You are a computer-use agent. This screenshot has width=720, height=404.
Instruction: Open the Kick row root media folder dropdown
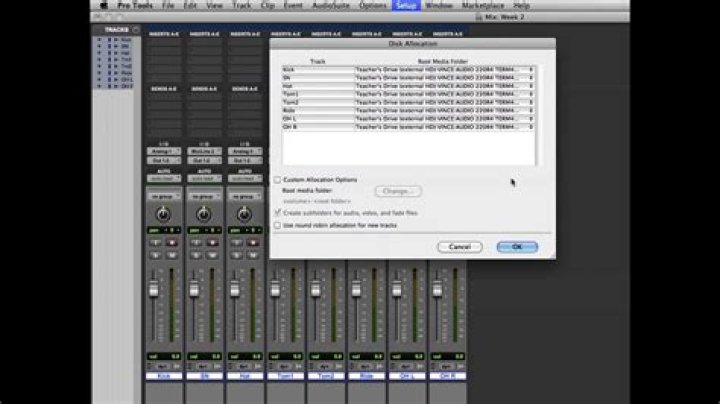tap(530, 70)
